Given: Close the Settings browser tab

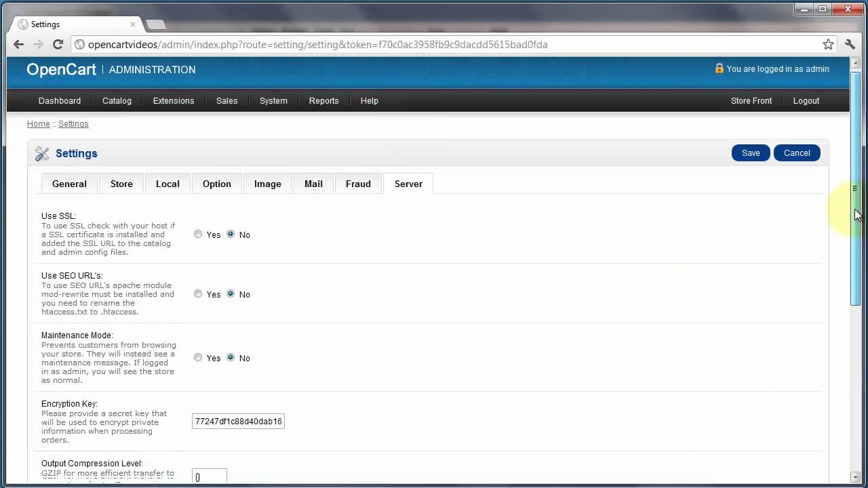Looking at the screenshot, I should click(x=133, y=24).
